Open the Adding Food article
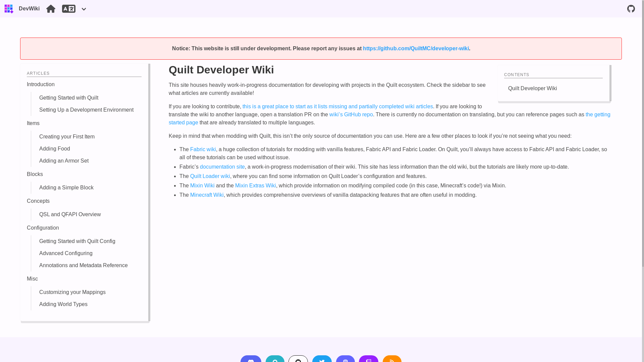Screen dimensions: 644x362 pos(55,149)
